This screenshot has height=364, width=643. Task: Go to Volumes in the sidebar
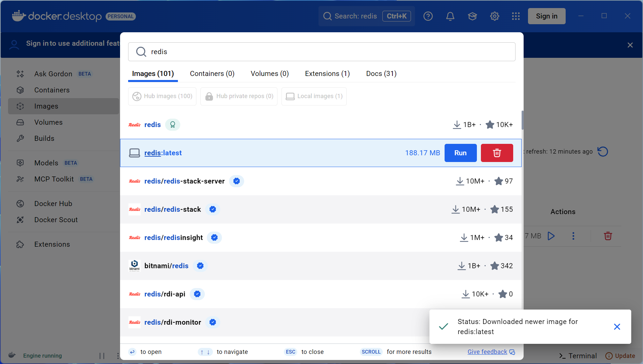click(64, 122)
